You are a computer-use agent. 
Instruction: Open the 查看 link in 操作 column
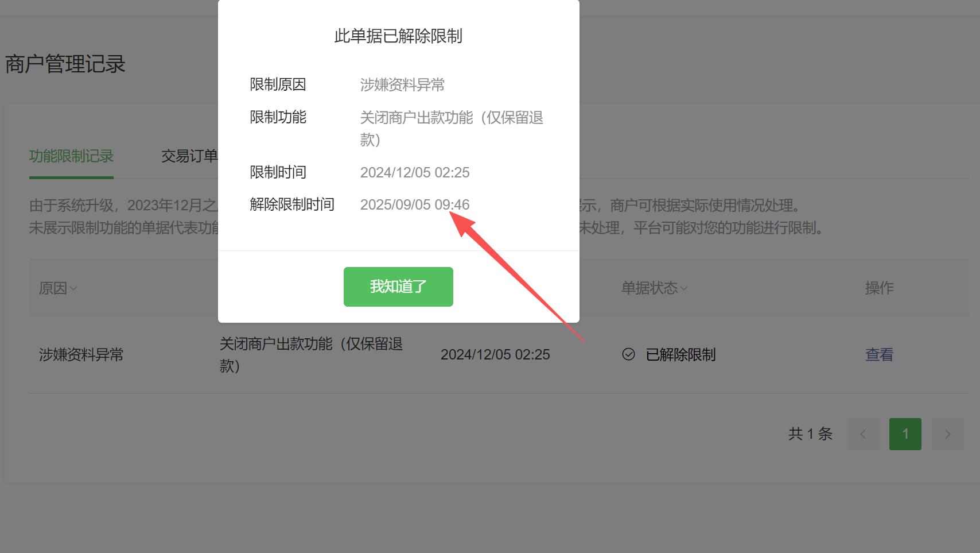point(879,354)
